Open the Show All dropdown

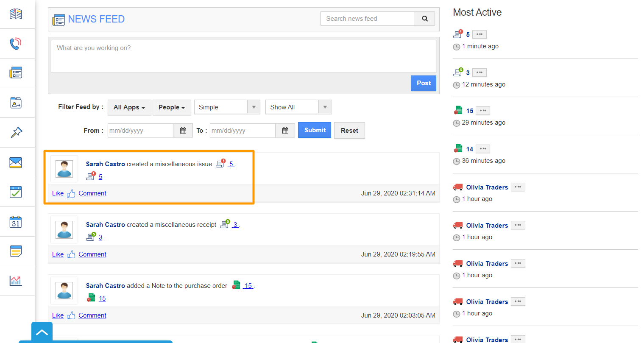[298, 107]
